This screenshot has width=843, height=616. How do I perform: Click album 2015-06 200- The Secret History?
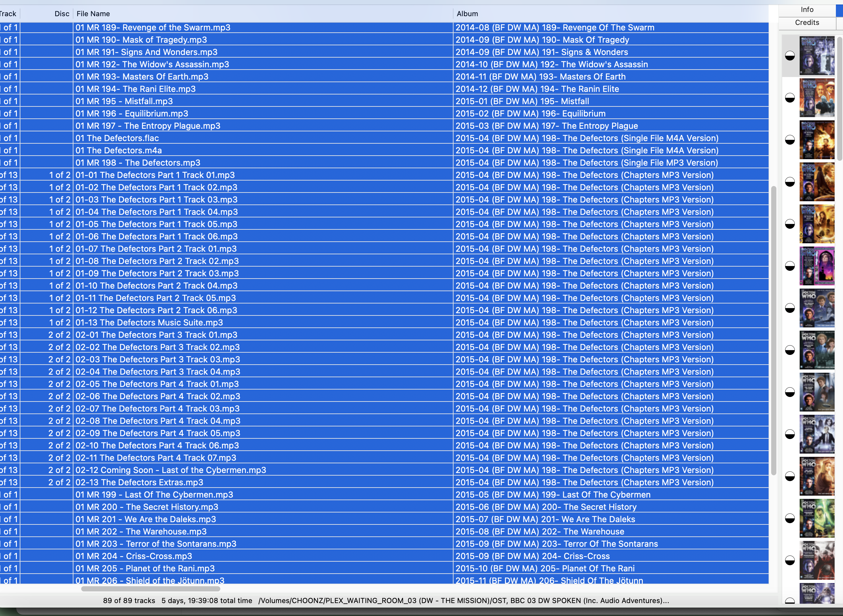(x=546, y=507)
